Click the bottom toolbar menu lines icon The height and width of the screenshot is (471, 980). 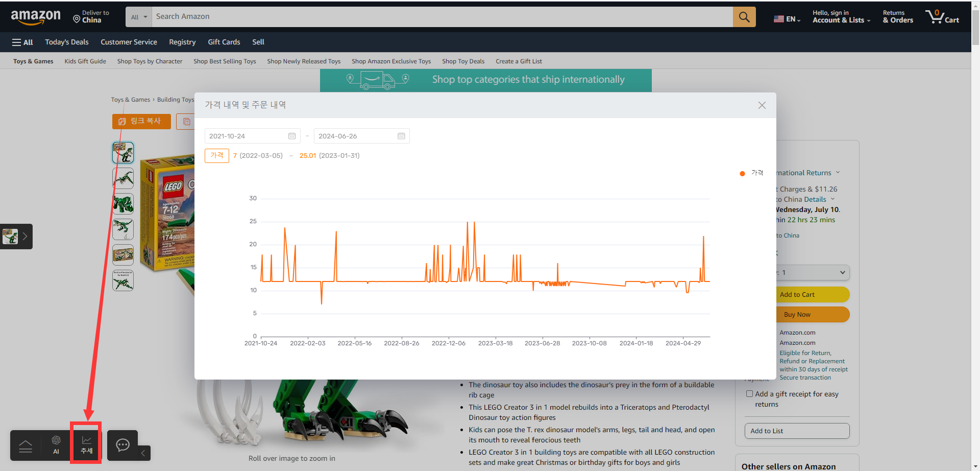click(26, 446)
